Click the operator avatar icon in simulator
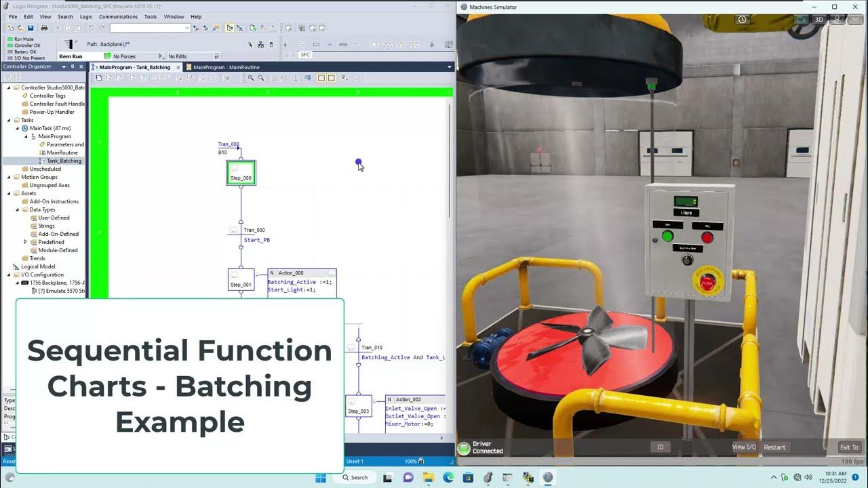This screenshot has width=868, height=488. tap(836, 20)
